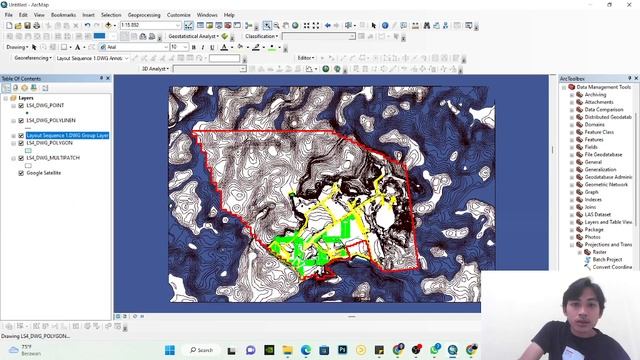Toggle underline text in Drawing toolbar
The width and height of the screenshot is (640, 360).
tap(212, 47)
